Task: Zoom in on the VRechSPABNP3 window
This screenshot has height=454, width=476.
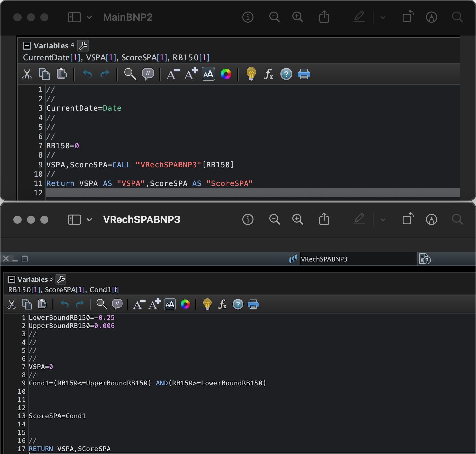Action: 297,219
